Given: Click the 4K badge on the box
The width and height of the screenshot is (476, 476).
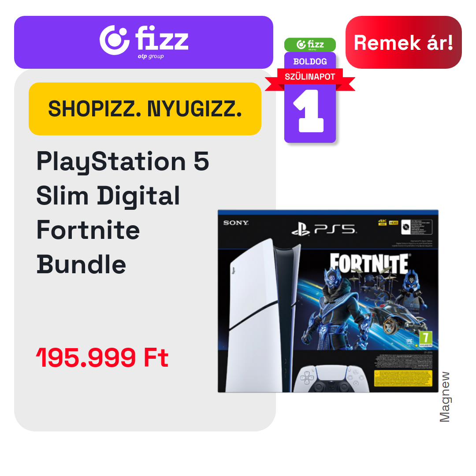Looking at the screenshot, I should pos(382,223).
